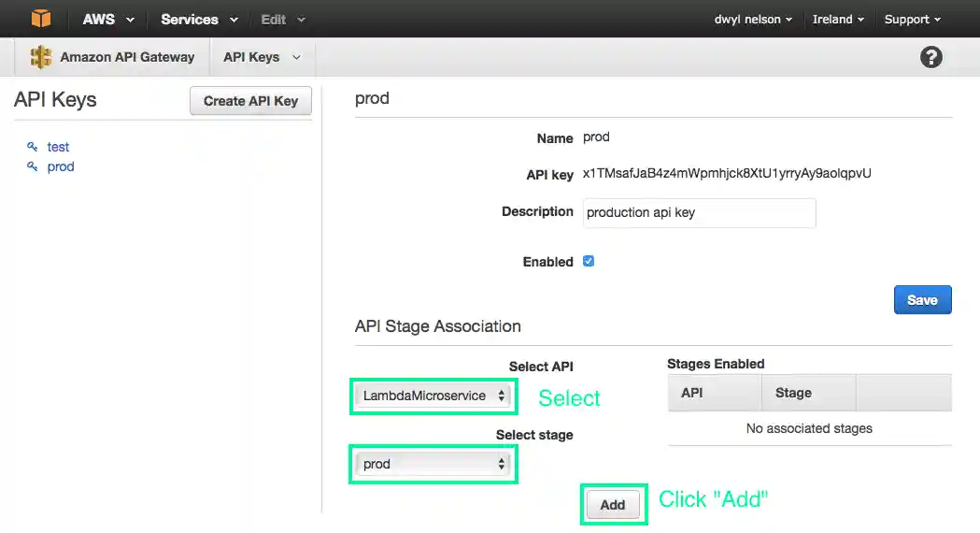The width and height of the screenshot is (980, 533).
Task: Click Amazon API Gateway breadcrumb label
Action: coord(127,57)
